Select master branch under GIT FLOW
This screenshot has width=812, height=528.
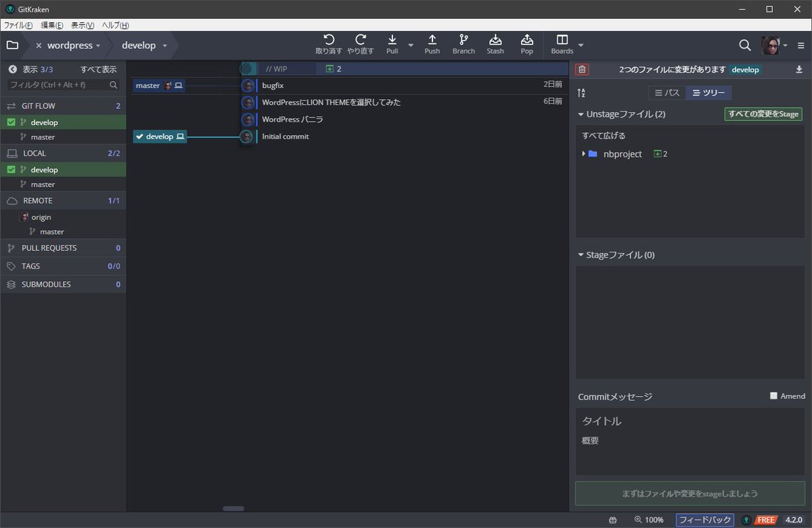(43, 137)
